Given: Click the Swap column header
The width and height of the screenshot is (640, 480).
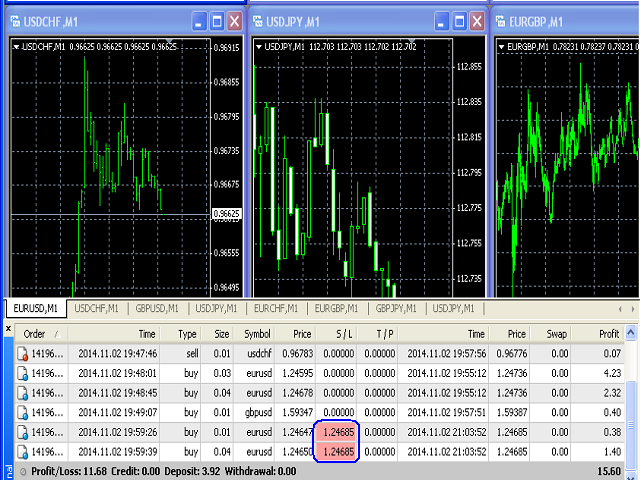Looking at the screenshot, I should click(557, 333).
